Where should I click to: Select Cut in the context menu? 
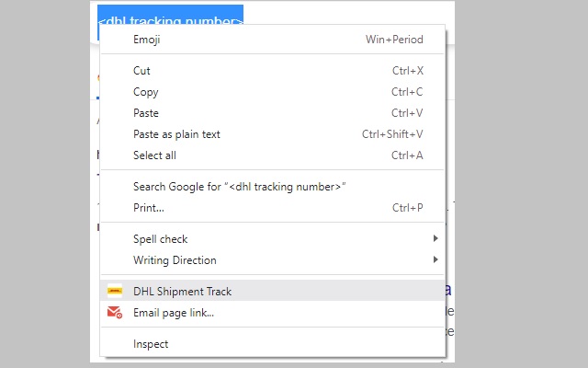(x=141, y=71)
